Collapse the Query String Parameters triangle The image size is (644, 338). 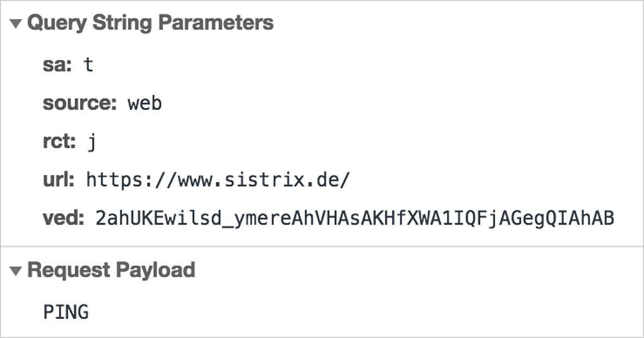pyautogui.click(x=16, y=23)
